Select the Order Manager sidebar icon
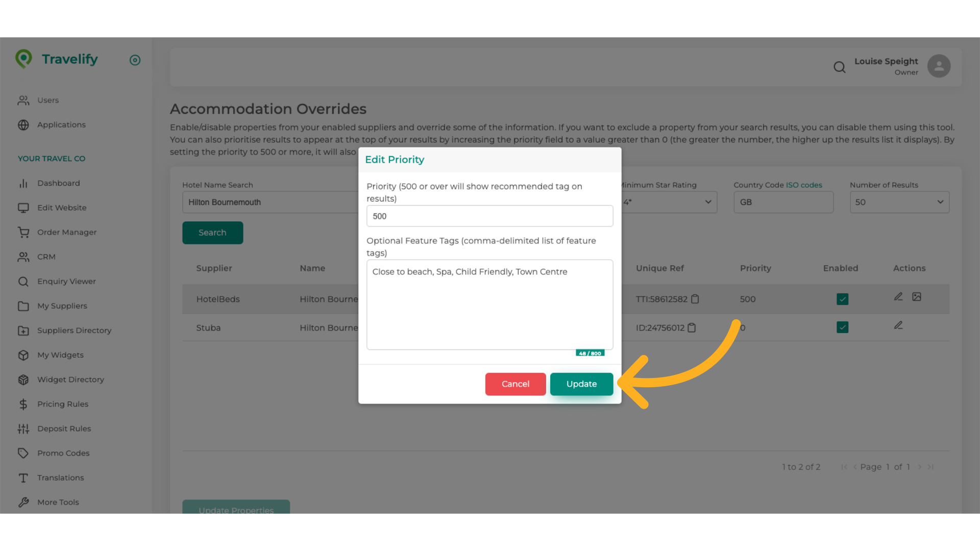The image size is (980, 551). 24,232
